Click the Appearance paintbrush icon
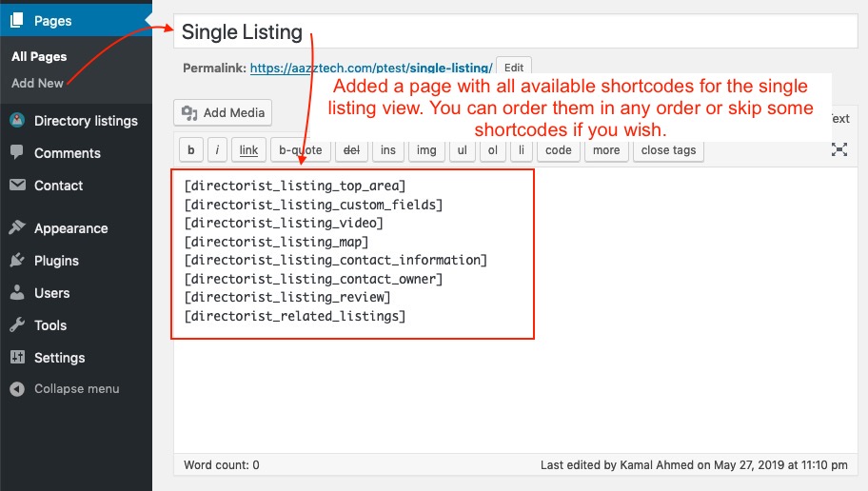This screenshot has height=491, width=868. [x=17, y=227]
